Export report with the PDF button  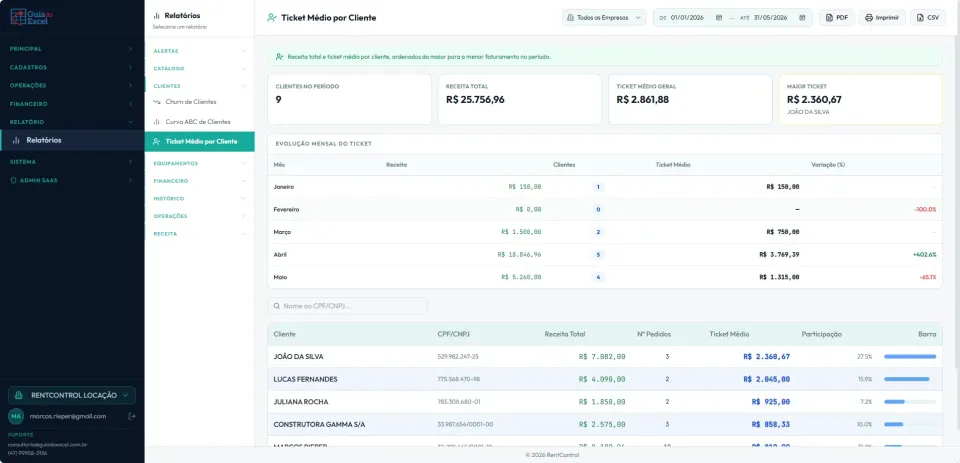(837, 18)
